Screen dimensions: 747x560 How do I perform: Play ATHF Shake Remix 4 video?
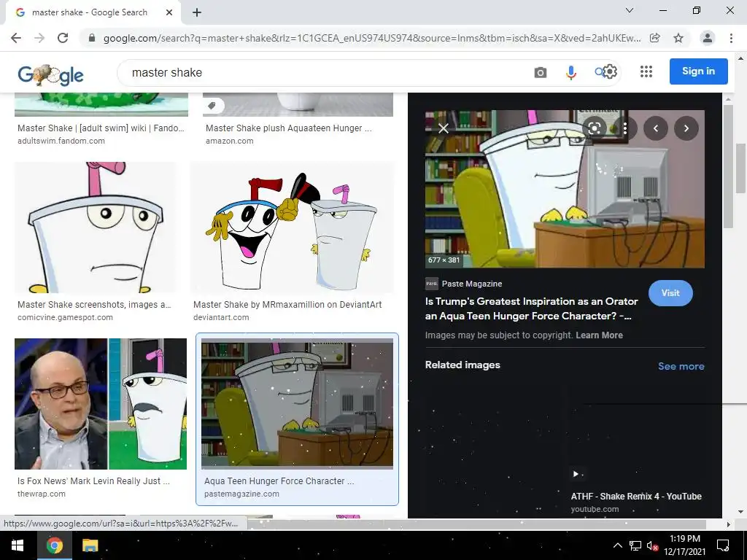click(x=576, y=474)
